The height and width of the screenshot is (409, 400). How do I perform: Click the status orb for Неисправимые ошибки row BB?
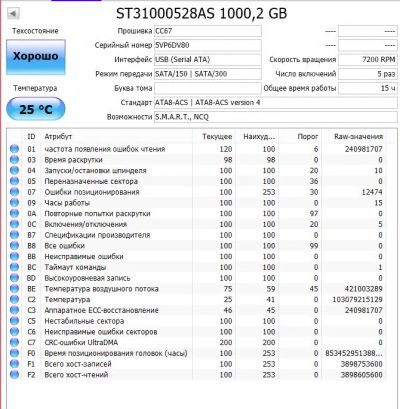click(x=14, y=256)
